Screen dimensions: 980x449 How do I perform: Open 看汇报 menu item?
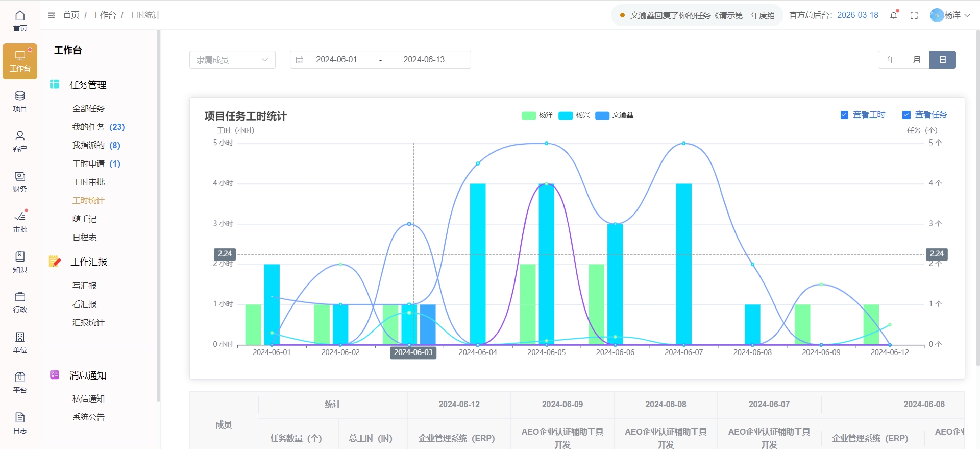[x=84, y=304]
